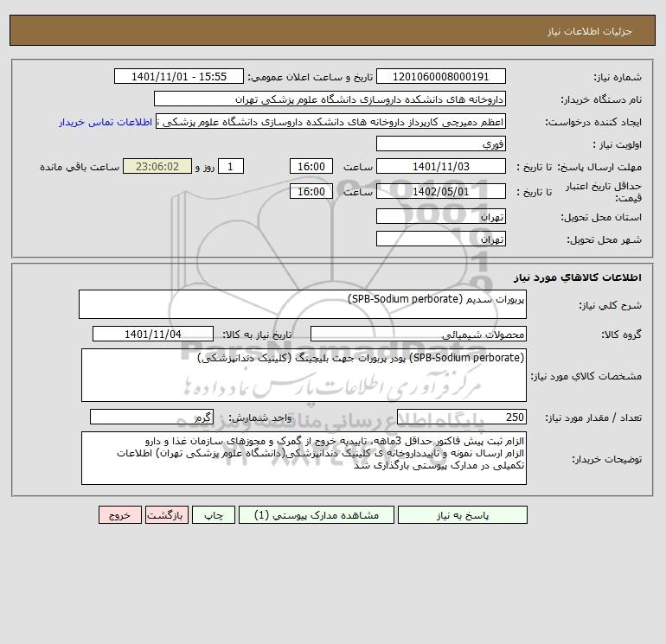Click the حداقل تاریخ اعتبار قیمت label
Viewport: 666px width, 644px height.
[604, 192]
